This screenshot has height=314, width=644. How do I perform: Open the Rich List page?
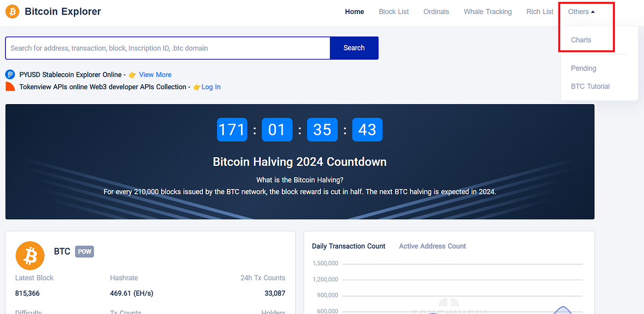point(539,11)
